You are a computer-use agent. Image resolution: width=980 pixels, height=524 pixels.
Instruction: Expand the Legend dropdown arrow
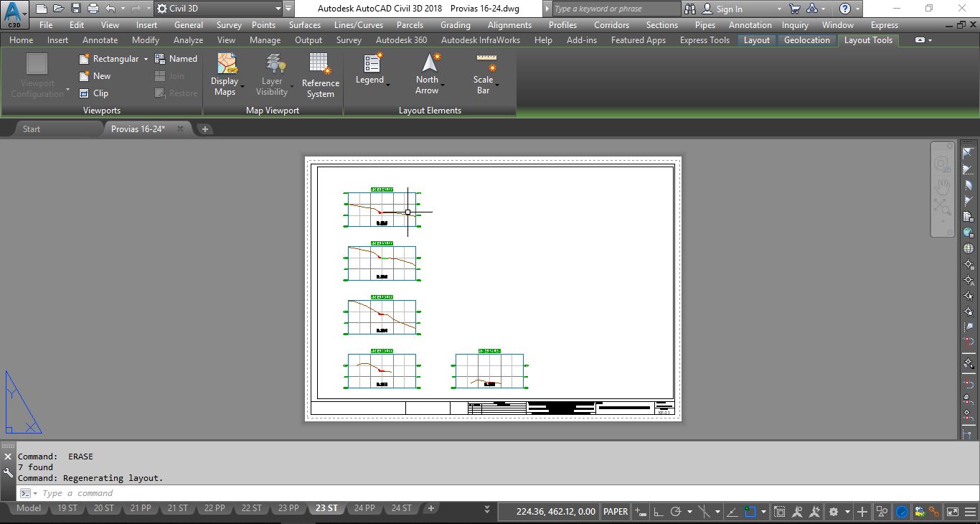[388, 85]
